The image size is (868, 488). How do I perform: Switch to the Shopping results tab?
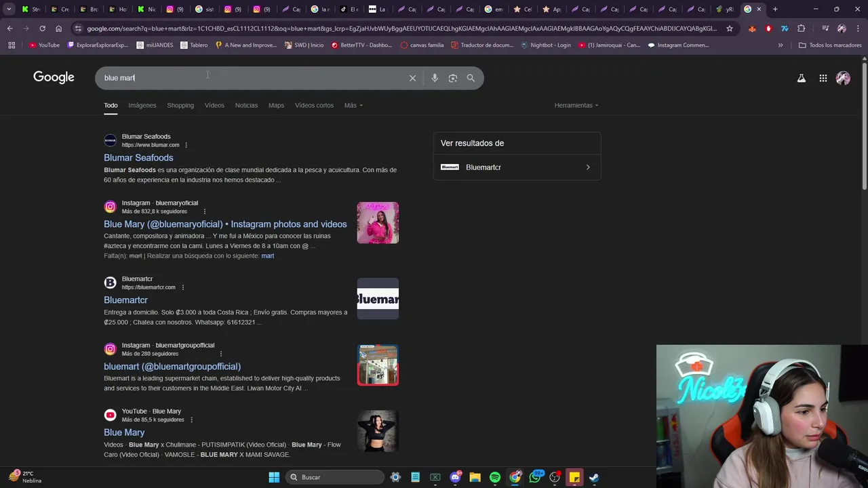pos(180,105)
